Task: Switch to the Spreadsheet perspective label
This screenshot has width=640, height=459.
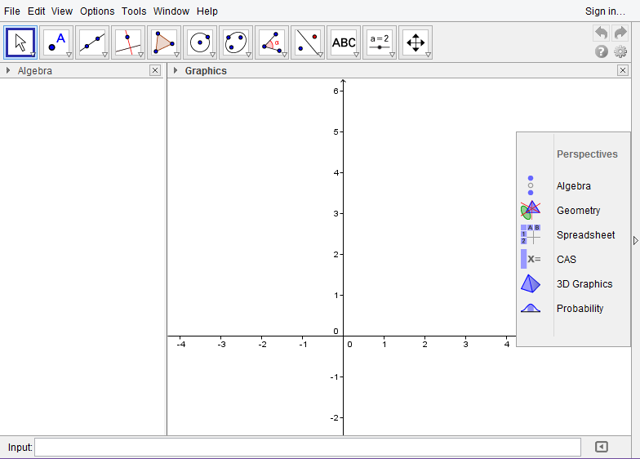Action: pyautogui.click(x=586, y=235)
